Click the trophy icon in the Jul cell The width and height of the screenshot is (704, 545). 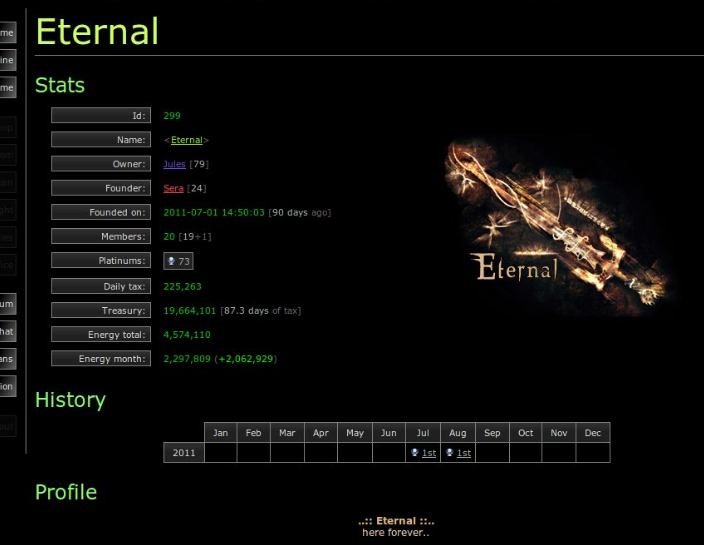pos(414,453)
